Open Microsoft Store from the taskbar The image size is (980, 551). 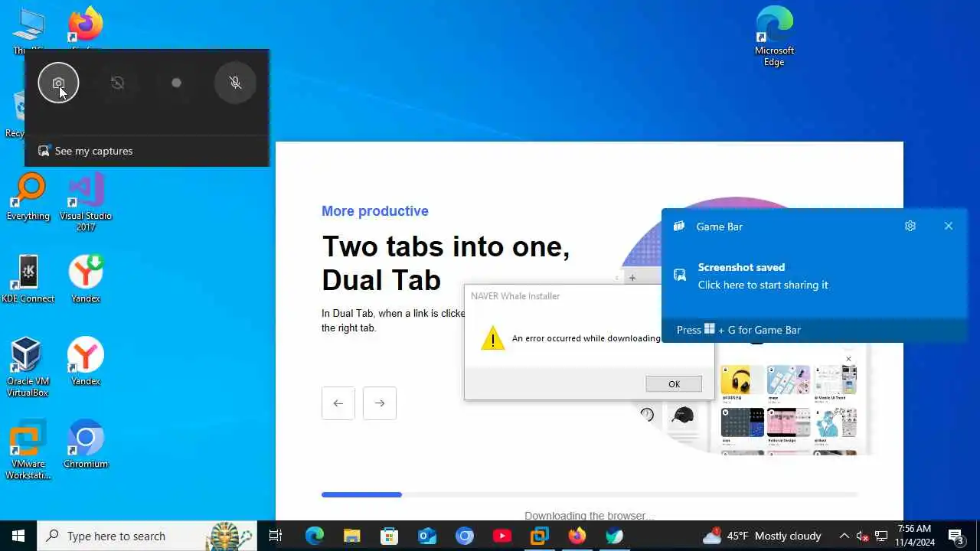click(x=390, y=536)
